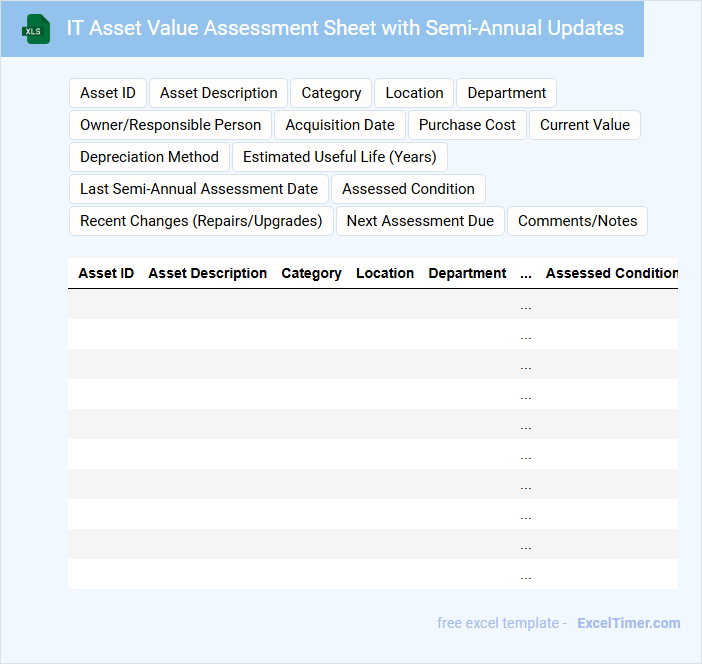Select the Recent Changes (Repairs/Upgrades) tag
This screenshot has width=702, height=664.
[x=201, y=221]
